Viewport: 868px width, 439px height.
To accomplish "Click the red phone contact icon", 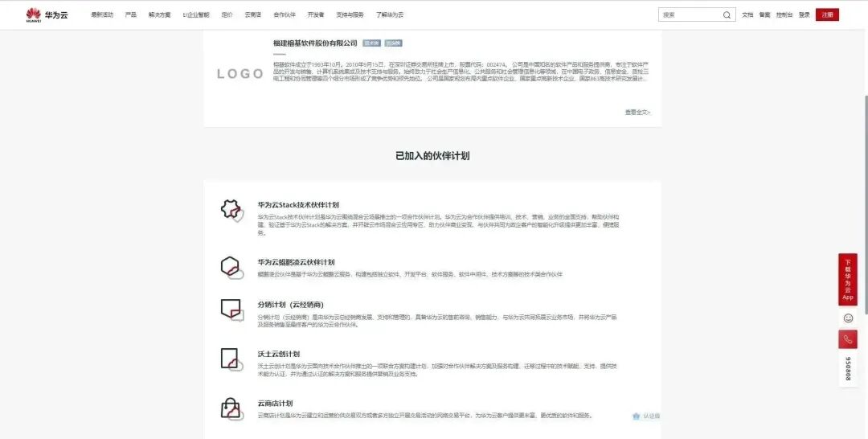I will tap(848, 339).
